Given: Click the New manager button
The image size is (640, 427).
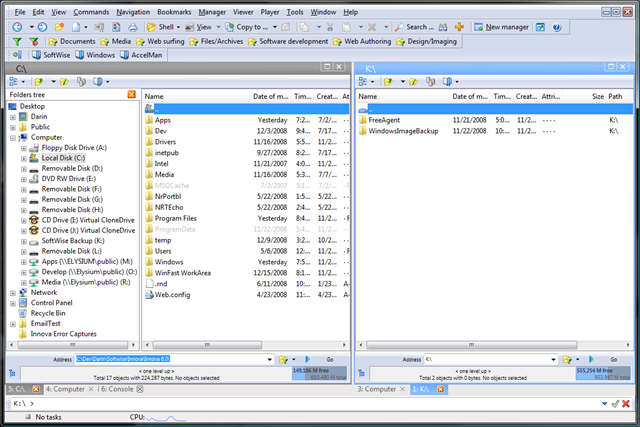Looking at the screenshot, I should [x=502, y=27].
